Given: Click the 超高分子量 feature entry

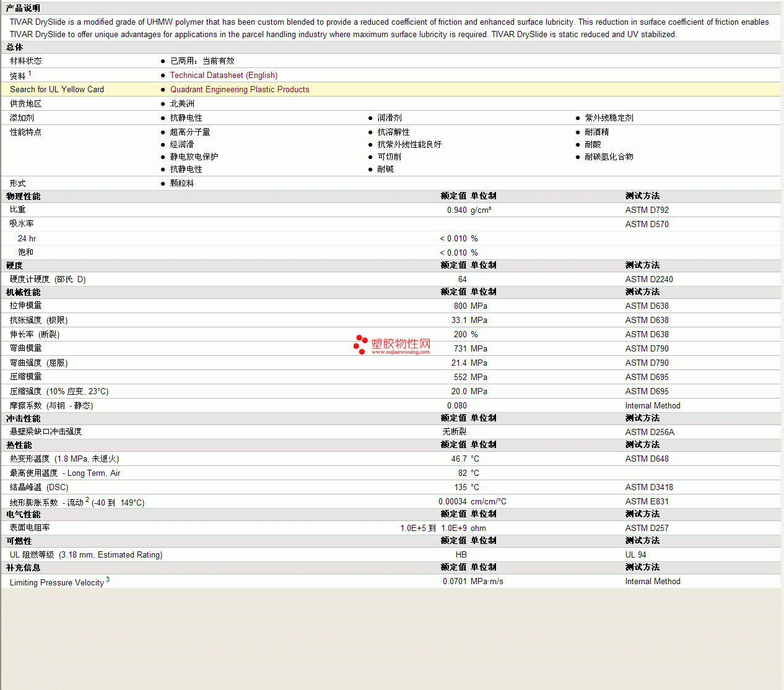Looking at the screenshot, I should (x=190, y=132).
